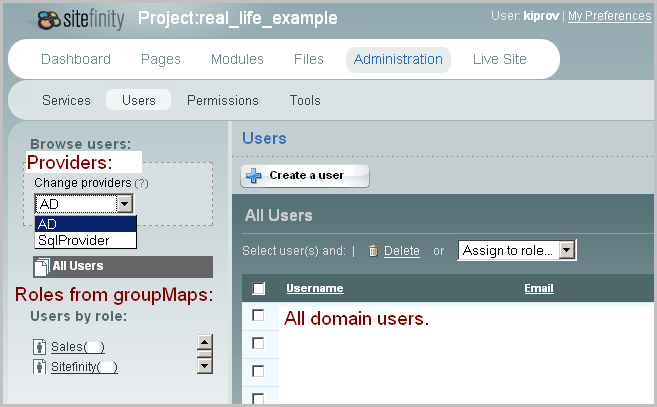This screenshot has width=657, height=407.
Task: Switch to the Pages tab
Action: 160,60
